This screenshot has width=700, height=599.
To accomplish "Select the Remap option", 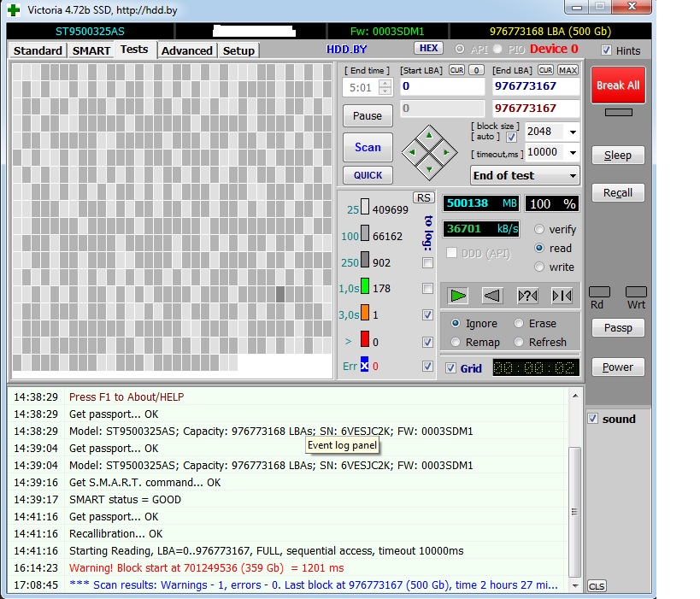I will (456, 342).
